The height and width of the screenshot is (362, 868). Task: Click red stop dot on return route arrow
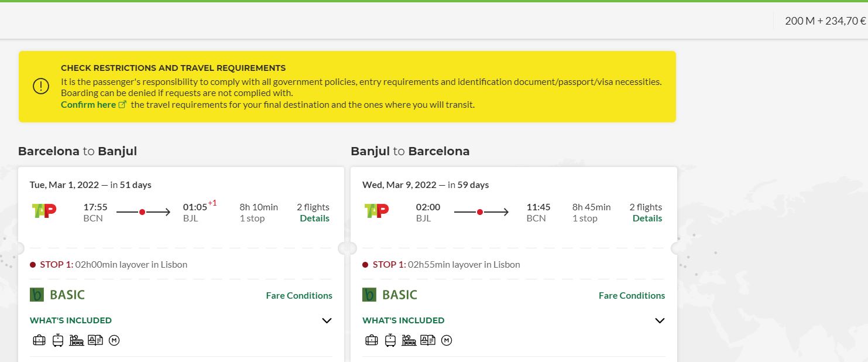pos(480,212)
